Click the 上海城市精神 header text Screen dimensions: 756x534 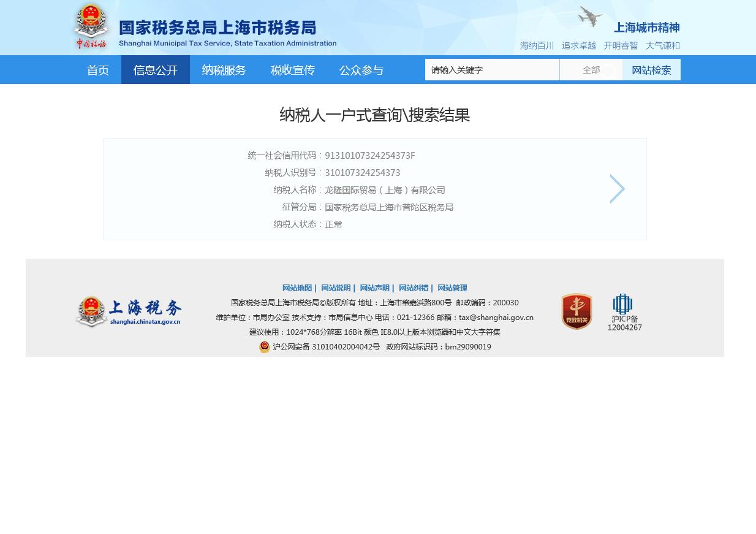647,28
